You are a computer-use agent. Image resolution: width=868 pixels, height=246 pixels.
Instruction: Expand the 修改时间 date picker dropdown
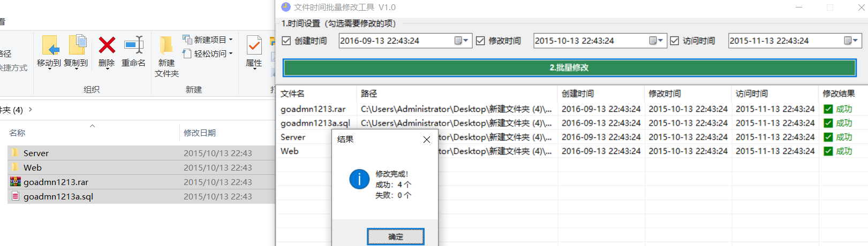tap(656, 41)
